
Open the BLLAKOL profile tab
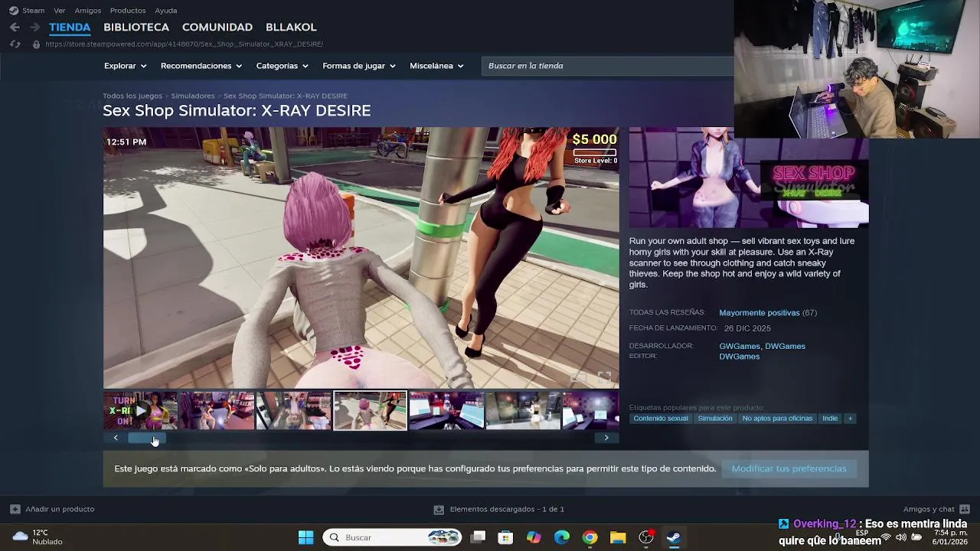[x=291, y=27]
